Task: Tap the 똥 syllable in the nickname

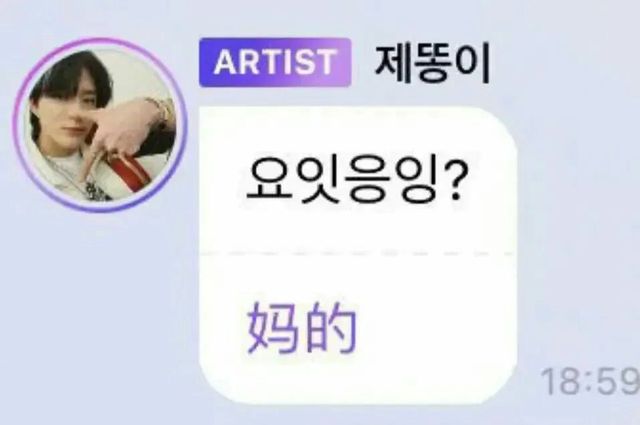Action: (433, 65)
